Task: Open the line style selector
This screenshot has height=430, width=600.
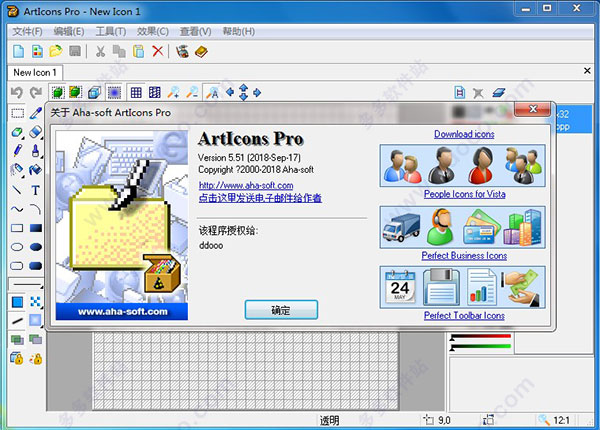Action: coord(26,284)
